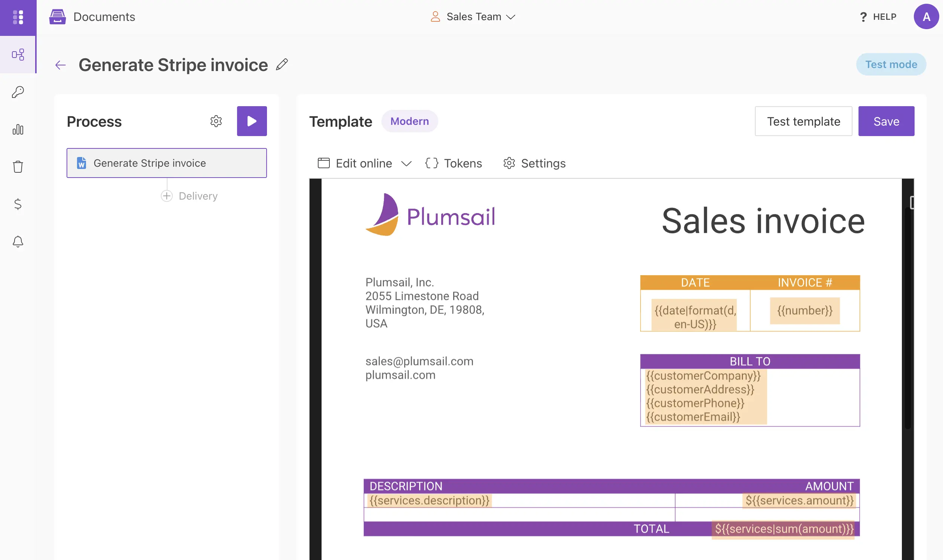Open the notifications bell icon
This screenshot has height=560, width=943.
18,241
